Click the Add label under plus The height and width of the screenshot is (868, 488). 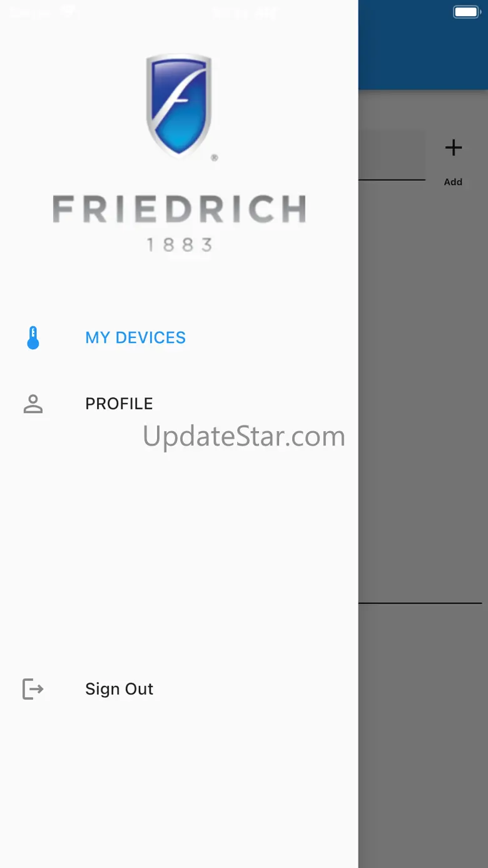tap(453, 182)
